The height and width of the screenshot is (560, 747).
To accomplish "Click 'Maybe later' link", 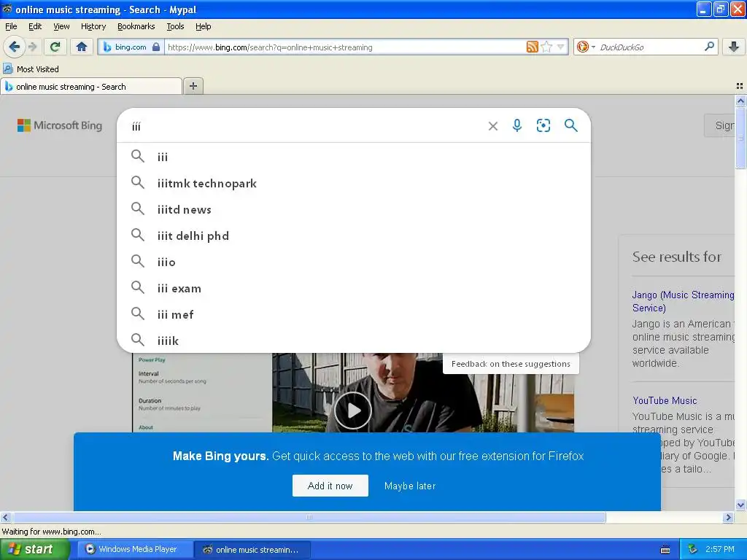I will pyautogui.click(x=410, y=486).
